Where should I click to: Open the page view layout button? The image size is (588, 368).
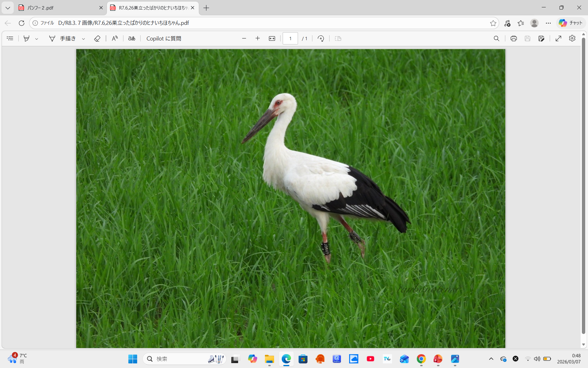click(x=338, y=38)
